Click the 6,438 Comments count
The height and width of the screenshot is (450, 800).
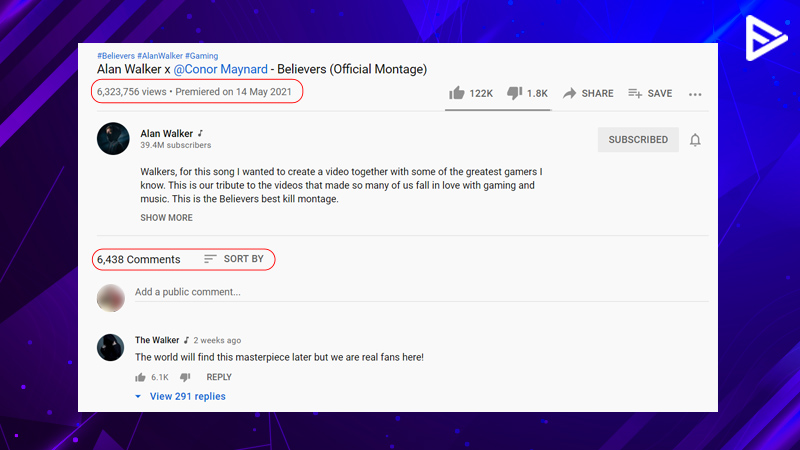point(139,259)
